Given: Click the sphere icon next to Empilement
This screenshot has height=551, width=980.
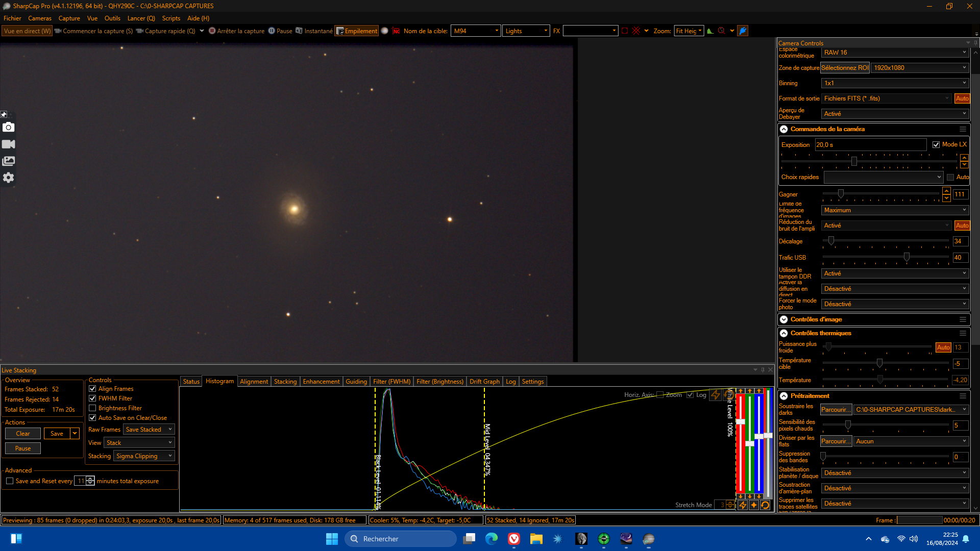Looking at the screenshot, I should [385, 31].
